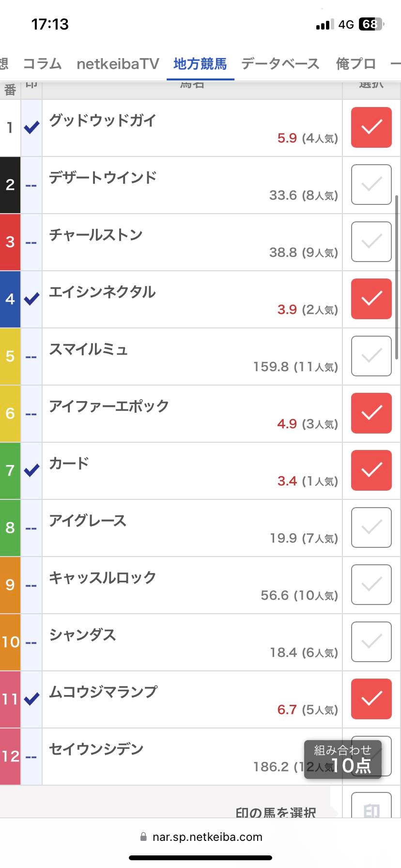Tap the blue mark icon for ムコウジマランプ

pyautogui.click(x=31, y=699)
